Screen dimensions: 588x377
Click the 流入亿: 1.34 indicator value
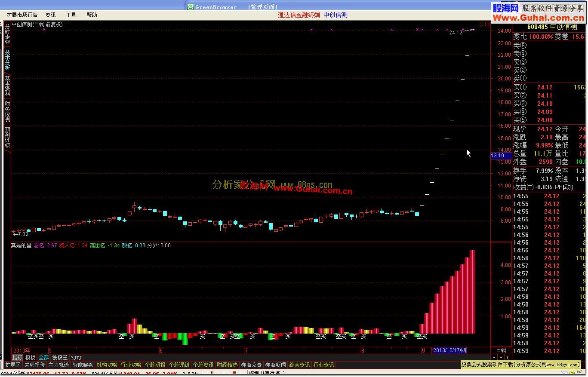(x=73, y=245)
